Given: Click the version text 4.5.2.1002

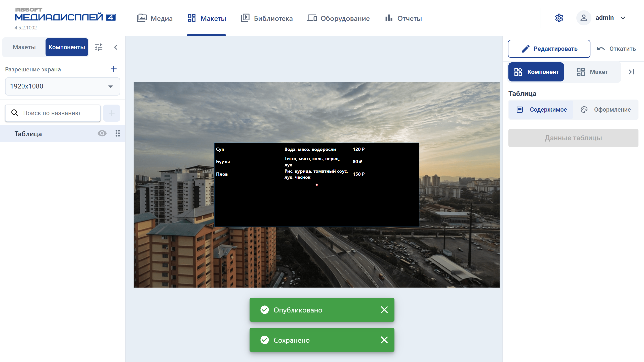Looking at the screenshot, I should coord(26,28).
